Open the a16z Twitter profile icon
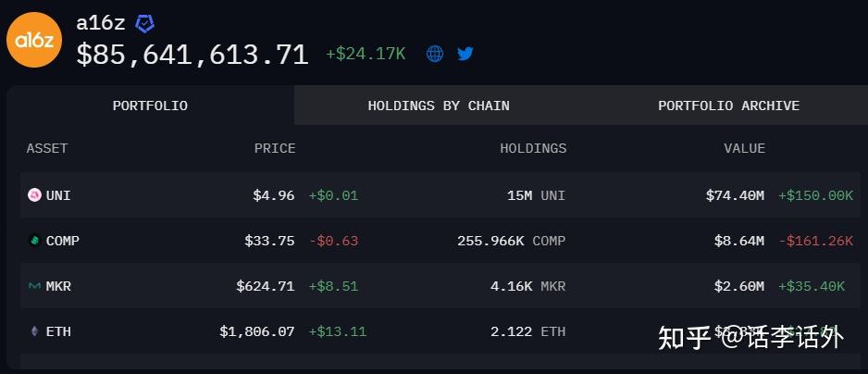868x374 pixels. 465,54
